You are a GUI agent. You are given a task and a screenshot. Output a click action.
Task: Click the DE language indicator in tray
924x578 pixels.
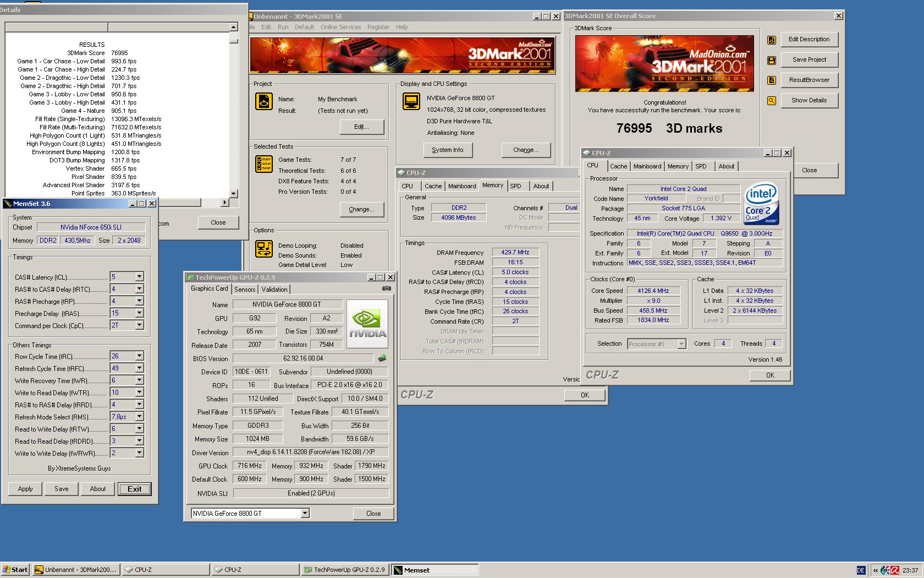coord(861,570)
